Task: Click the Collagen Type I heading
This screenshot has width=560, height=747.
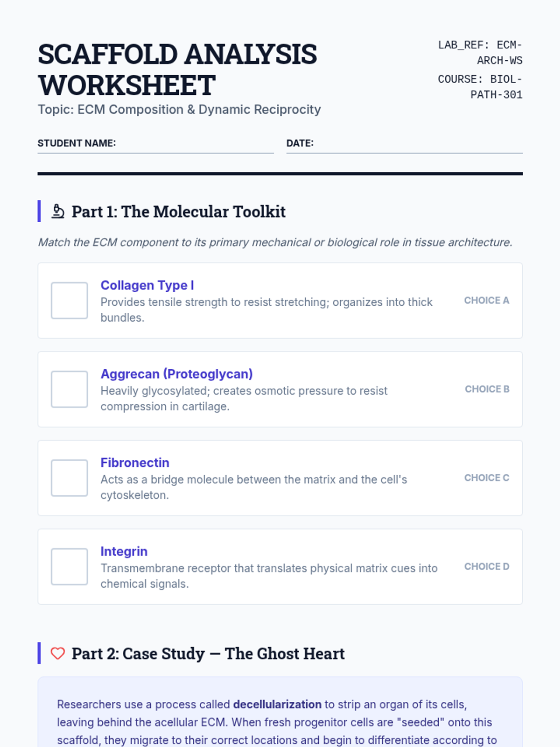Action: [x=147, y=285]
